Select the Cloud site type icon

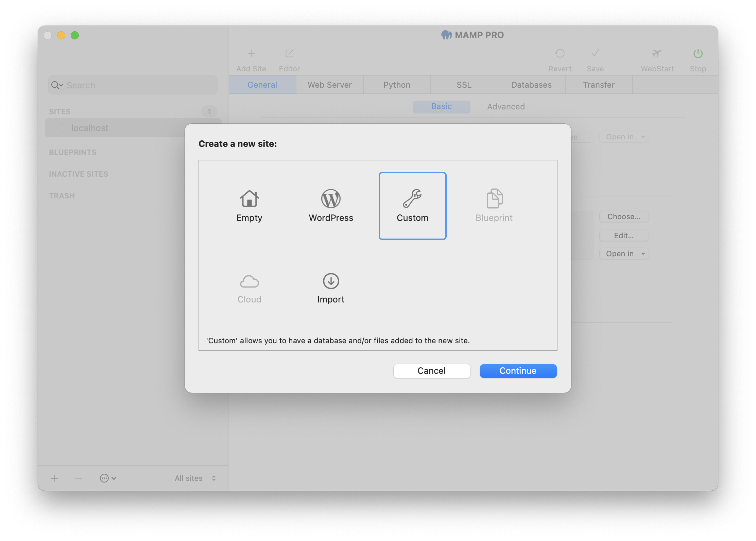pyautogui.click(x=249, y=280)
